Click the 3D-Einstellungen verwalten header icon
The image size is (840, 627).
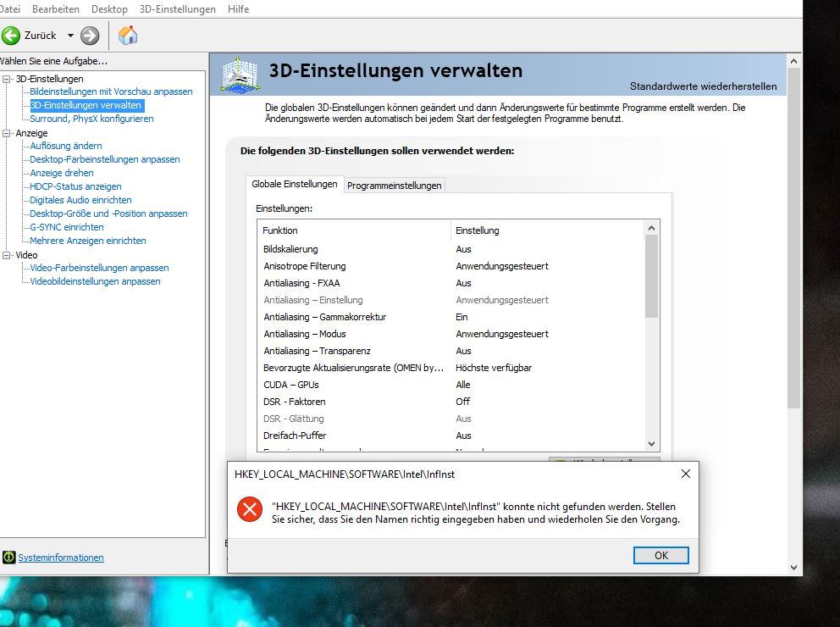(x=240, y=75)
